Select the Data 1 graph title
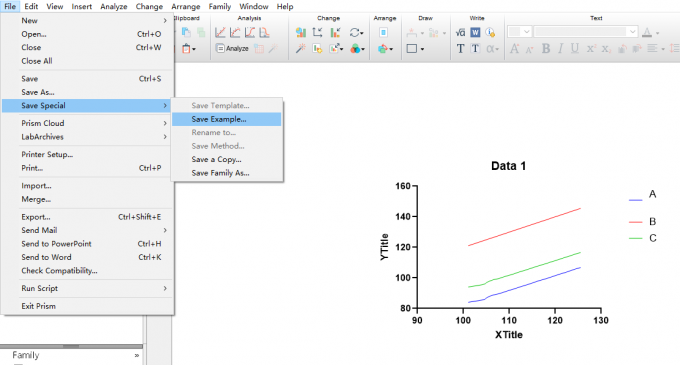 [x=508, y=166]
